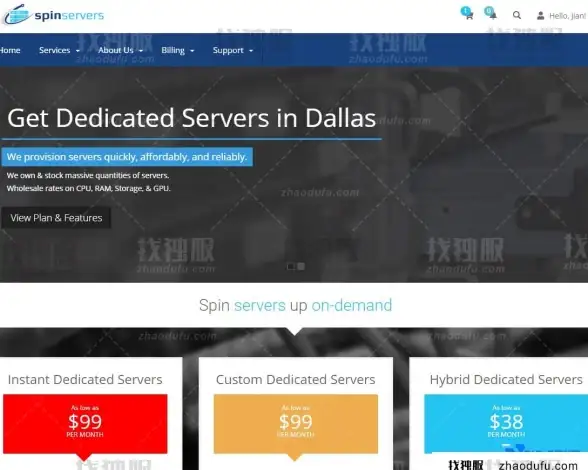The width and height of the screenshot is (588, 470).
Task: Select the second carousel slide indicator
Action: pos(301,266)
